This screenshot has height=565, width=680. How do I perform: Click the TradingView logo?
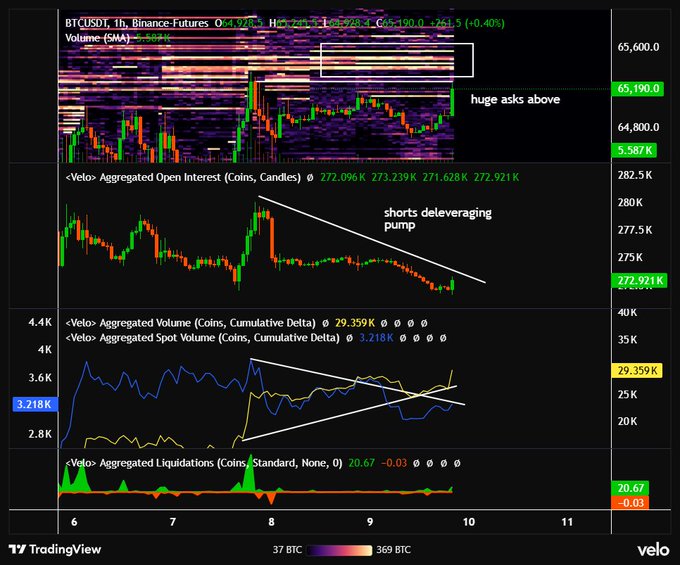(x=55, y=549)
